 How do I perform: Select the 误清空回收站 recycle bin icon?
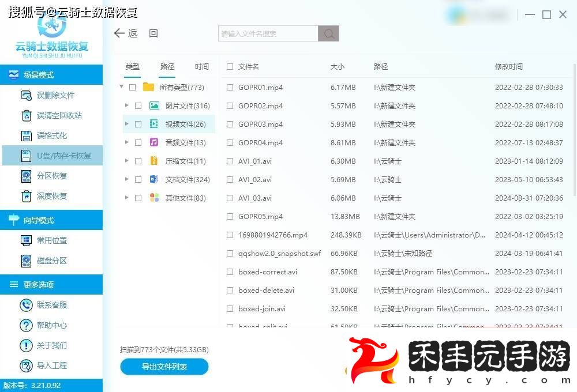pos(26,115)
